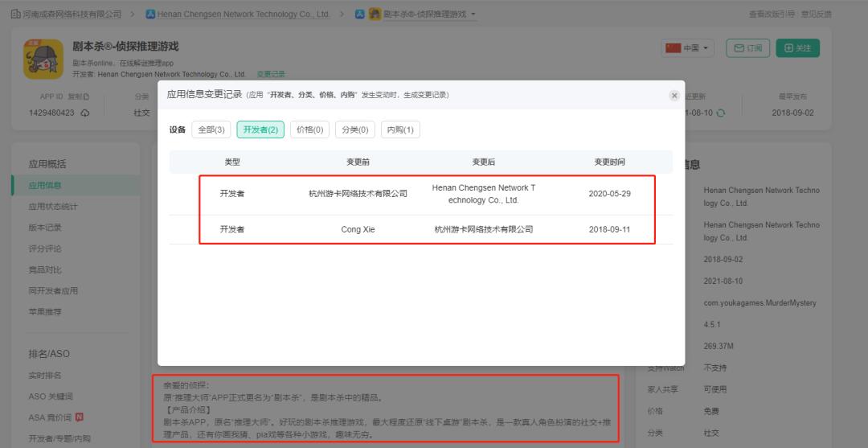This screenshot has width=868, height=448.
Task: Click the 订阅 button
Action: [x=747, y=48]
